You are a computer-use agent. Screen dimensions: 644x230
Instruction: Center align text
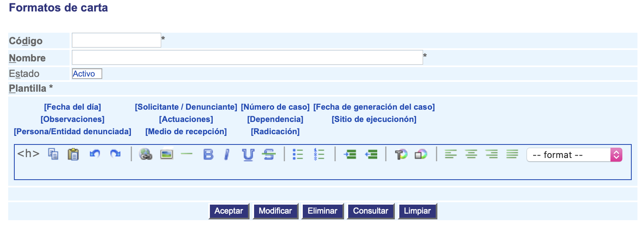[471, 154]
